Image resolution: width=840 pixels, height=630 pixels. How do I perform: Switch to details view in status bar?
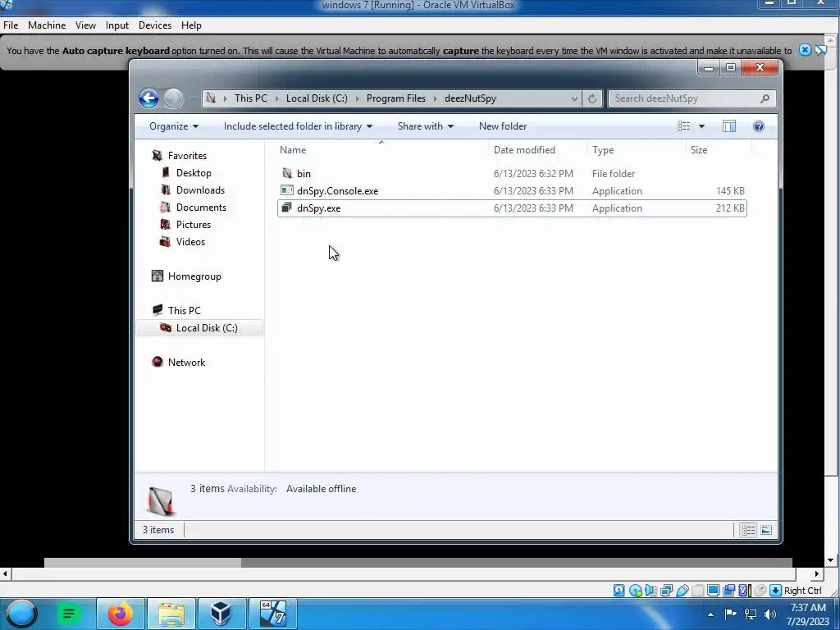(x=748, y=530)
